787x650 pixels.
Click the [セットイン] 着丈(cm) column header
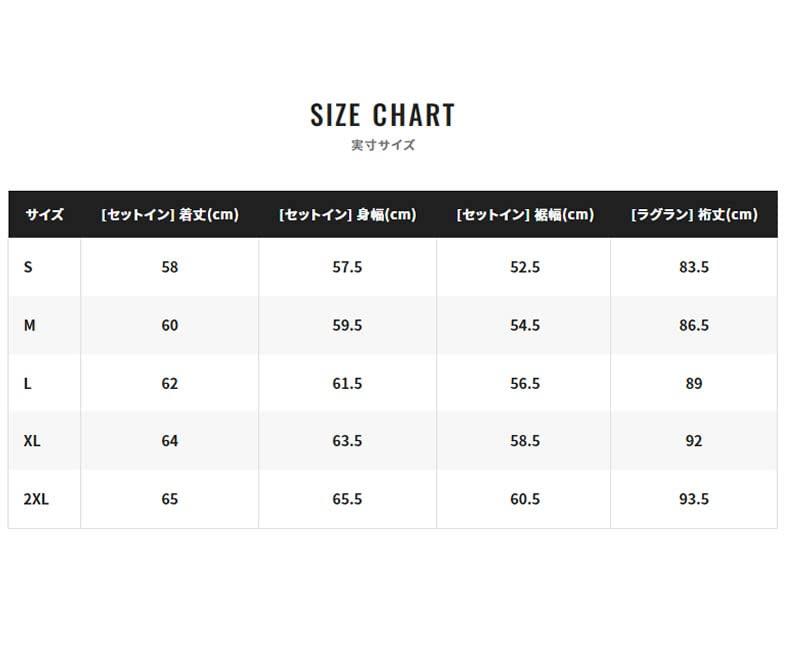[x=170, y=214]
